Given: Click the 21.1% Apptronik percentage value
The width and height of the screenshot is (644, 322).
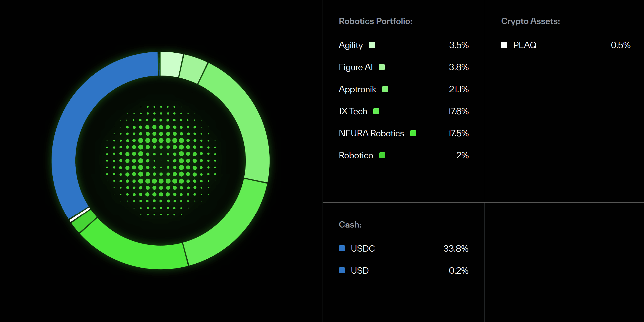Looking at the screenshot, I should click(x=459, y=89).
